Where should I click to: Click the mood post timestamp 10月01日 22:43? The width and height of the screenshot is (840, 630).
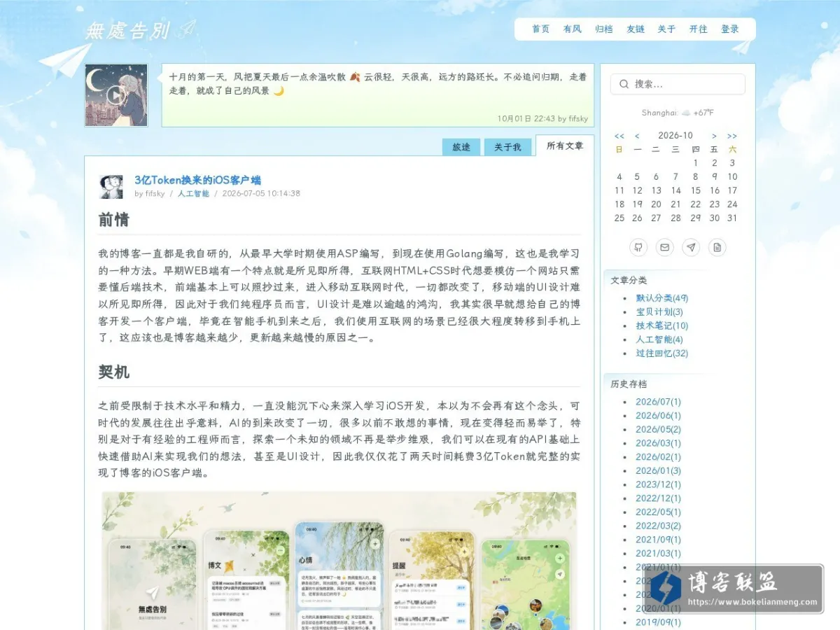pyautogui.click(x=526, y=119)
